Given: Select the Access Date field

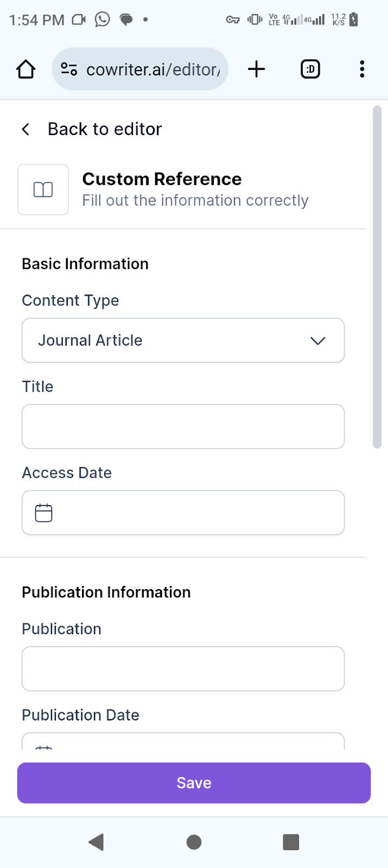Looking at the screenshot, I should coord(183,513).
